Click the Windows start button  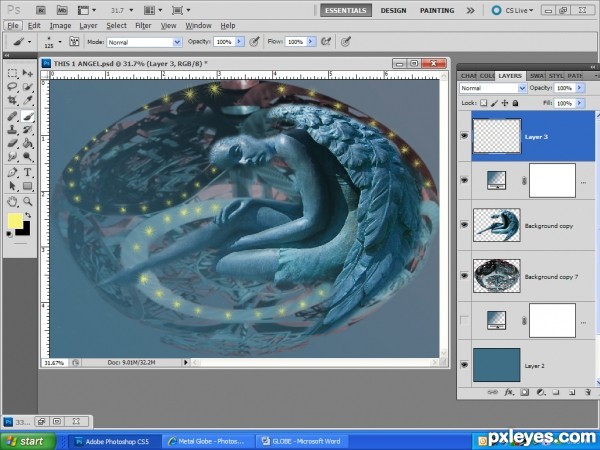pyautogui.click(x=28, y=441)
